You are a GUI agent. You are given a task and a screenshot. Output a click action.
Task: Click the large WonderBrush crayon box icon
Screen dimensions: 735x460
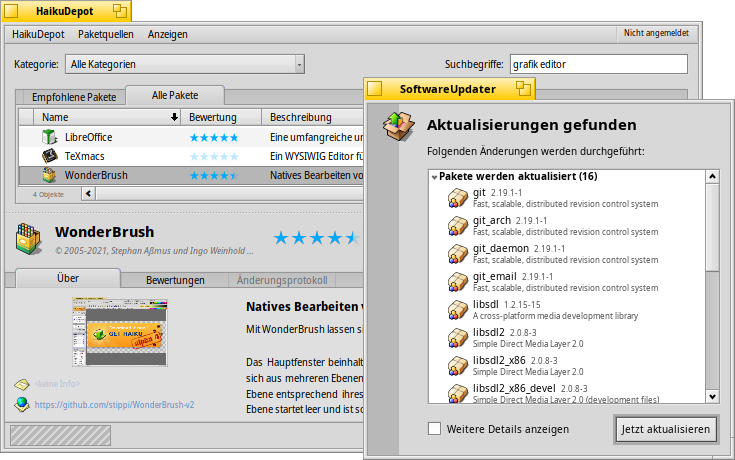click(29, 239)
